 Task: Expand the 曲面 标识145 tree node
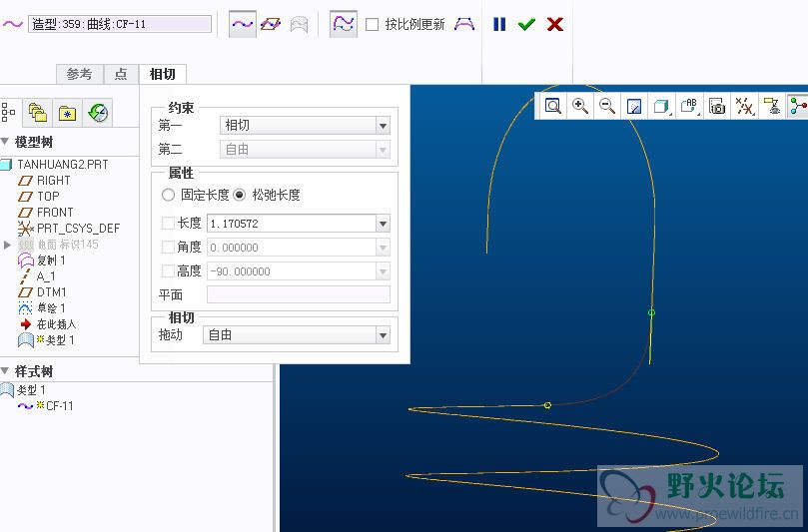tap(7, 245)
